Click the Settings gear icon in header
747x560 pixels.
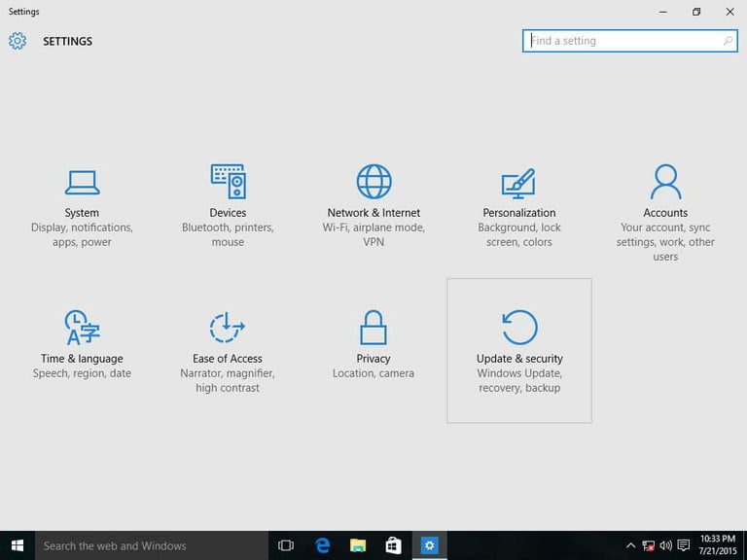click(18, 42)
